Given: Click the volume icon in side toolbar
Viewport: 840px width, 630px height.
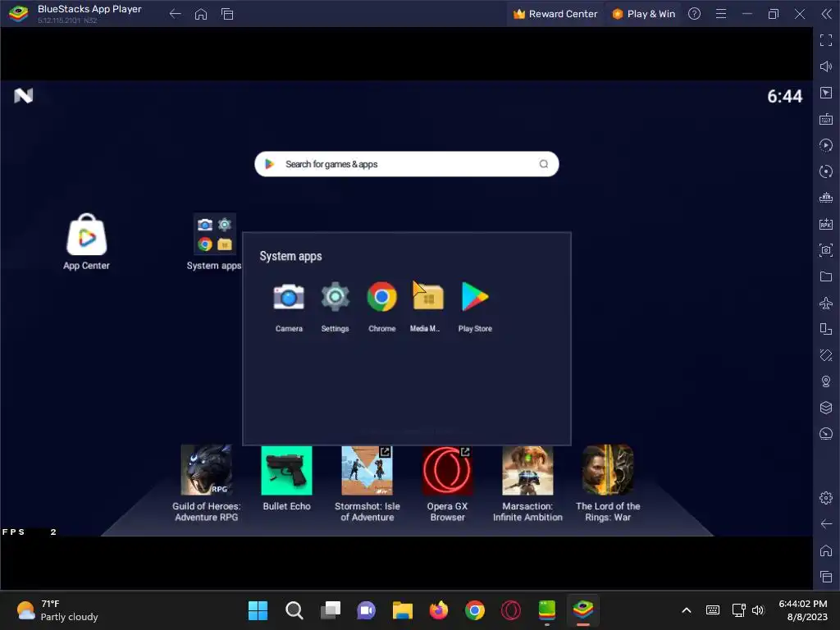Looking at the screenshot, I should click(826, 66).
